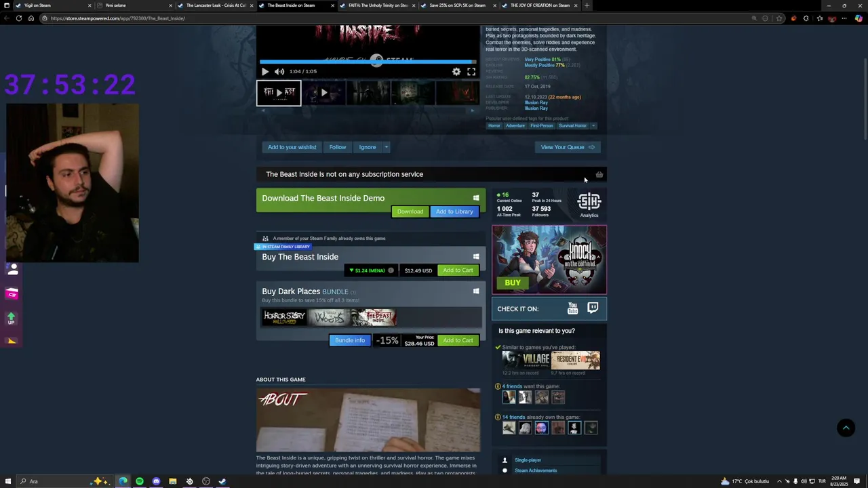Go back in browser

7,18
